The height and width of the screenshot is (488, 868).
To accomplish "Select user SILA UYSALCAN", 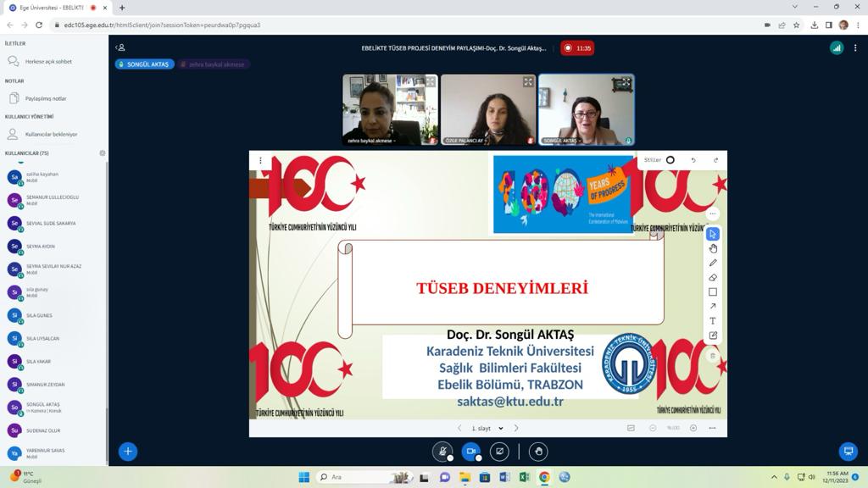I will coord(42,338).
